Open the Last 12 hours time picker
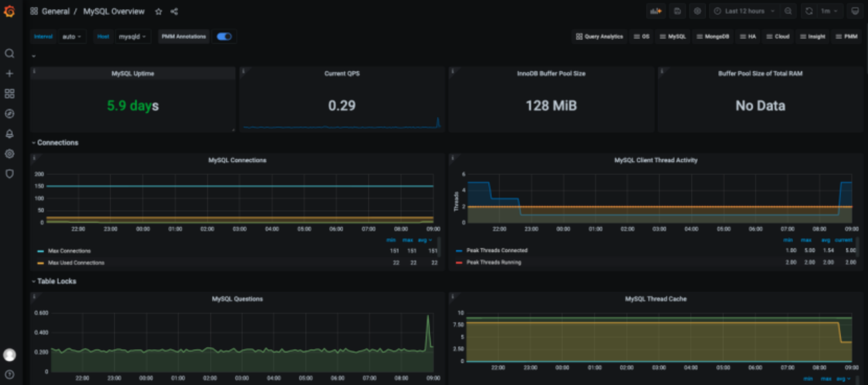This screenshot has width=868, height=385. 745,11
